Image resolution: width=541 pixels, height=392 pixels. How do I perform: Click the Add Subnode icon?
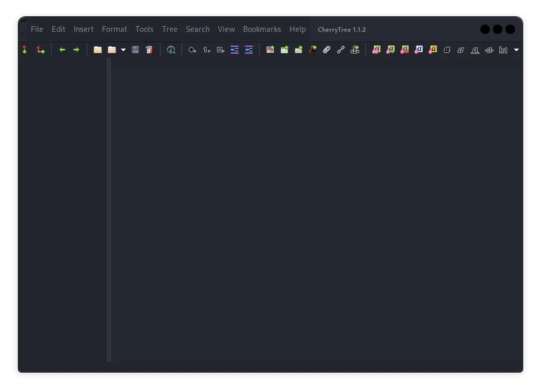(x=40, y=50)
